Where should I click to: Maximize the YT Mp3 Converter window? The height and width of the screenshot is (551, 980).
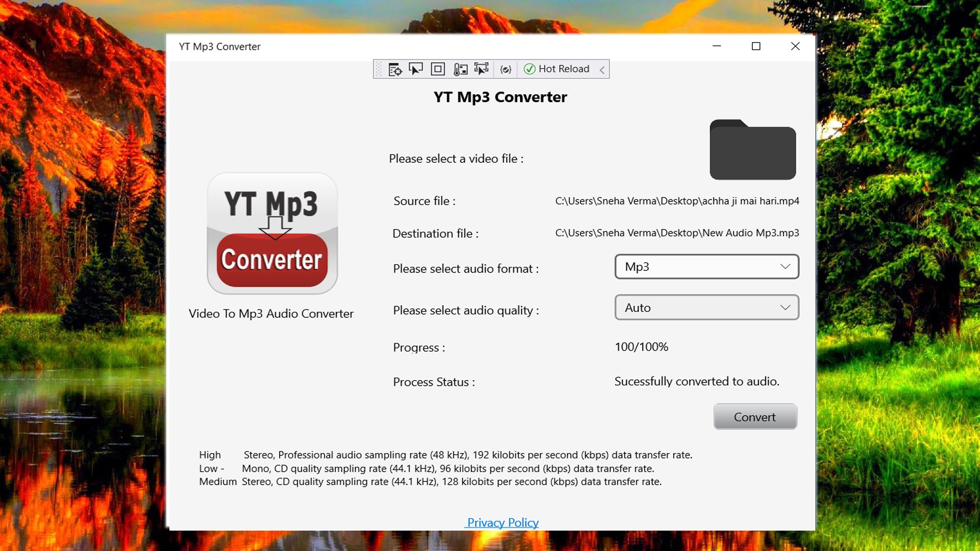[756, 46]
